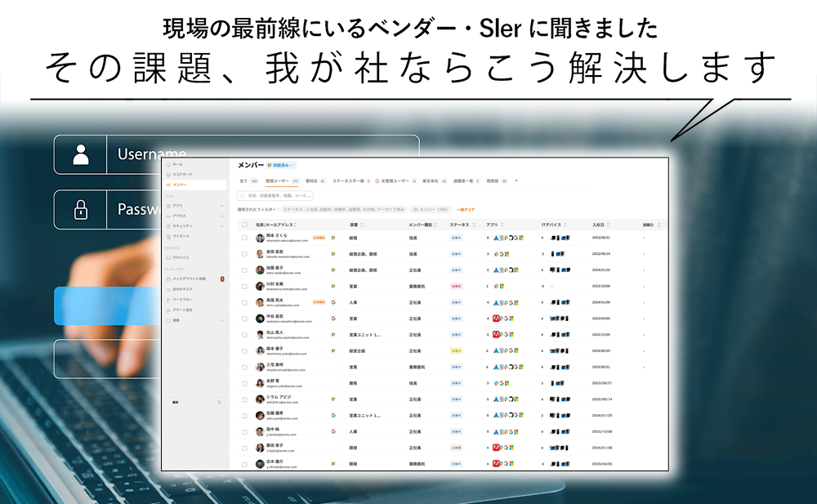The image size is (817, 504).
Task: Switch to the 要対応 tab
Action: [315, 181]
